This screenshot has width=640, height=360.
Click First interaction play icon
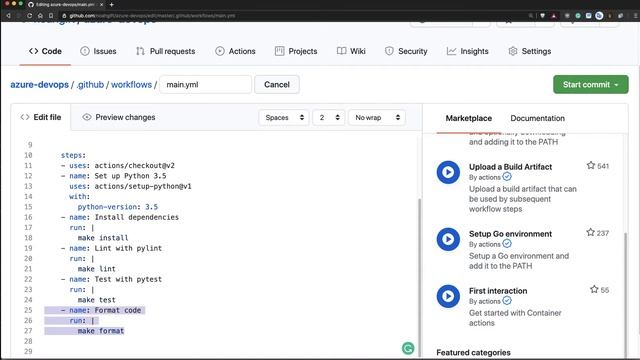click(x=448, y=296)
